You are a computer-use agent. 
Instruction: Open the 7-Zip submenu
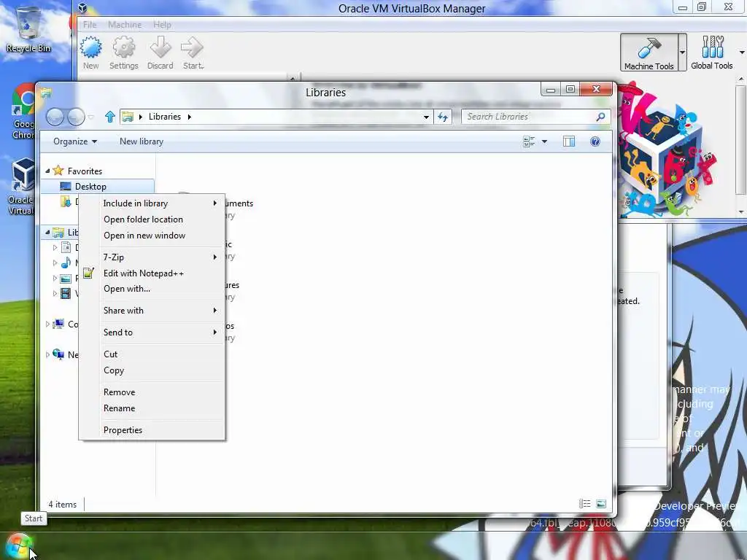152,257
